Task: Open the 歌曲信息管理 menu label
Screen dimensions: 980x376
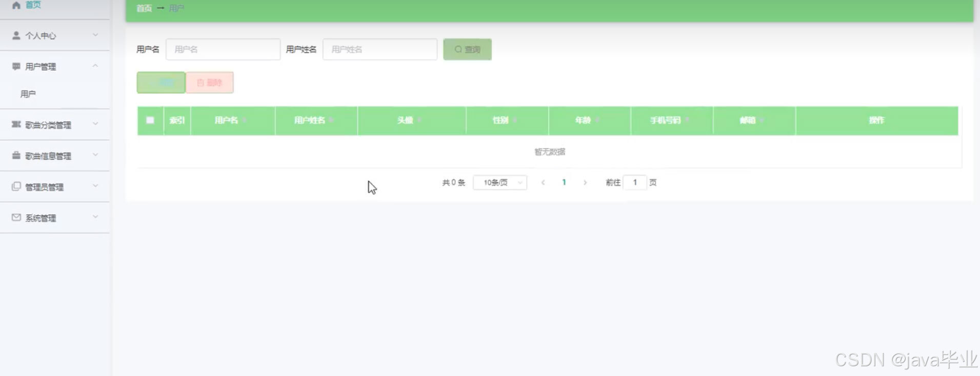Action: coord(48,156)
